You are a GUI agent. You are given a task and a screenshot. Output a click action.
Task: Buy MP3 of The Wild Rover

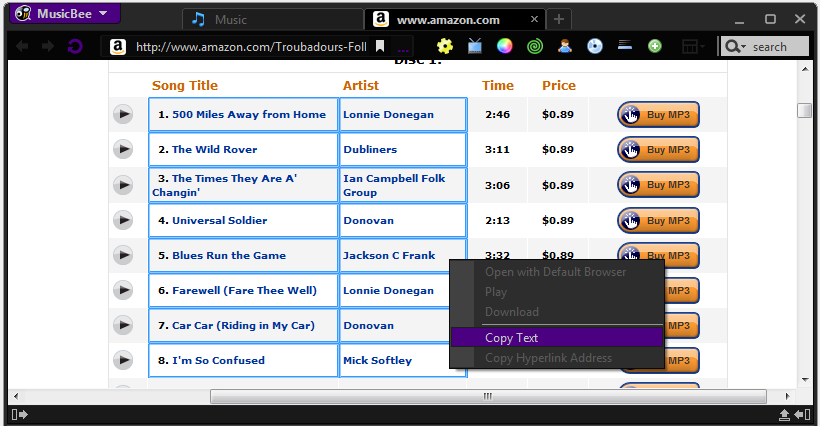658,149
